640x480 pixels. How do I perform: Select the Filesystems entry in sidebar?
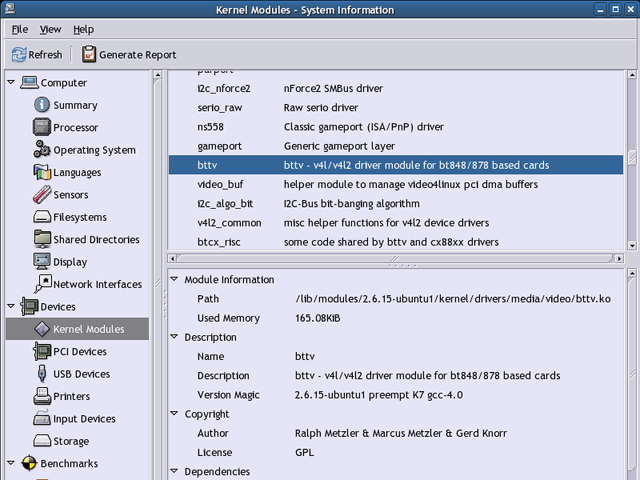click(79, 217)
